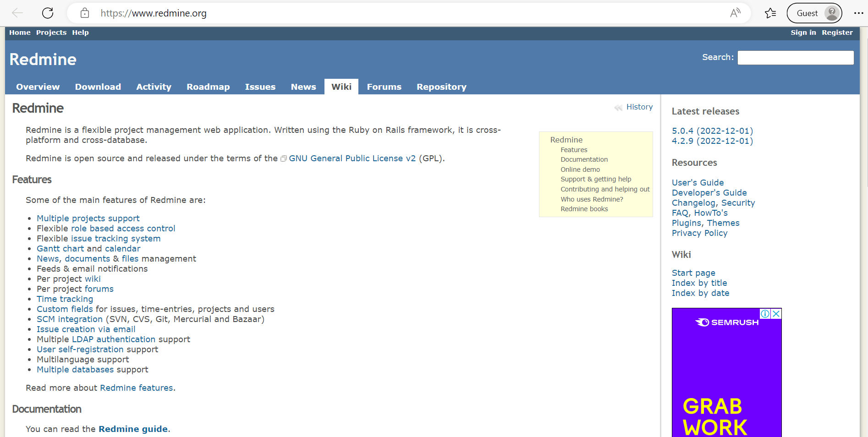Open the Home top menu link
The image size is (868, 437).
20,33
